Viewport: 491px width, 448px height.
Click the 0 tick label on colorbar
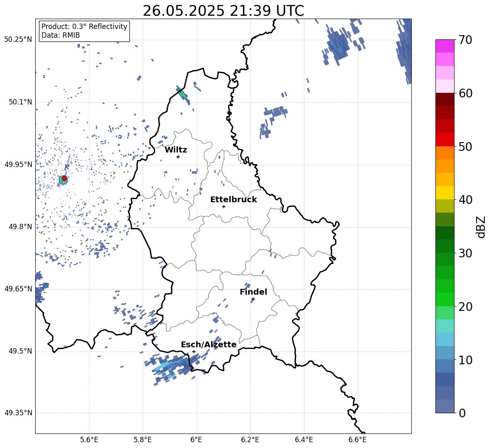pos(462,413)
